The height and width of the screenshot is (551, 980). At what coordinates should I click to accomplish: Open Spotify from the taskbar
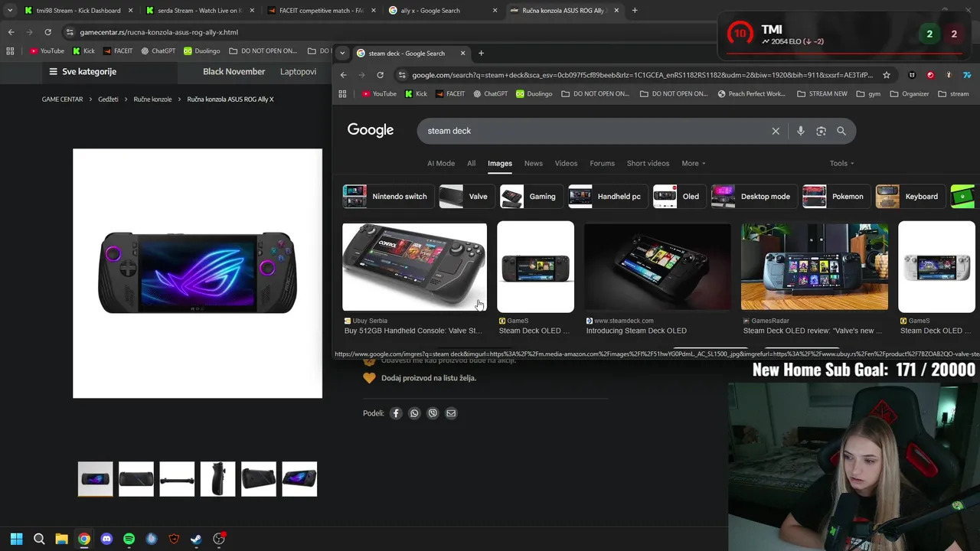pyautogui.click(x=129, y=539)
